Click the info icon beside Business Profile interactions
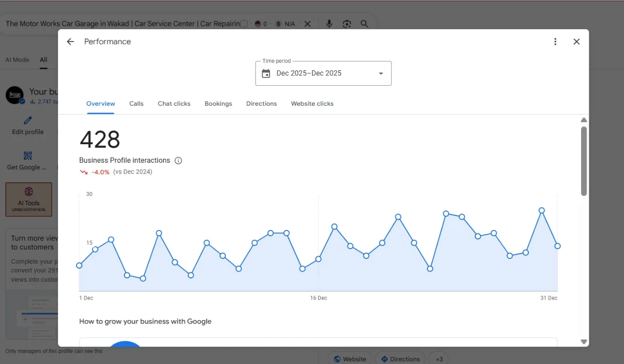This screenshot has width=624, height=364. (x=178, y=160)
